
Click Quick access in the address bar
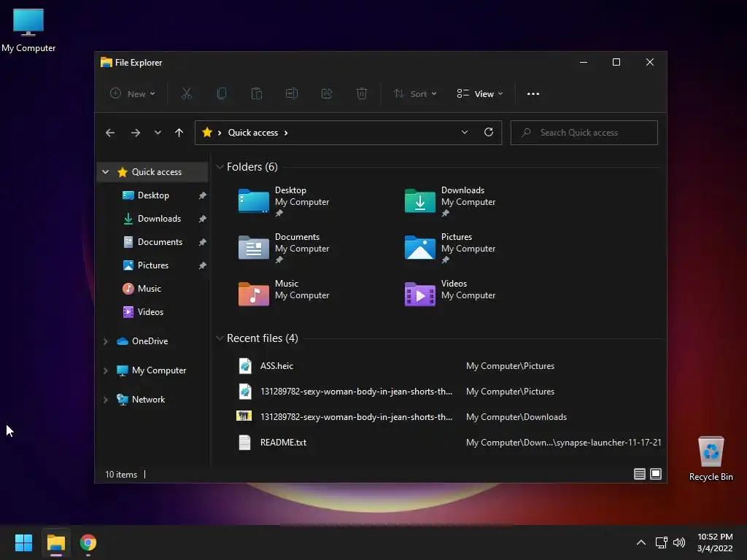[x=253, y=133]
